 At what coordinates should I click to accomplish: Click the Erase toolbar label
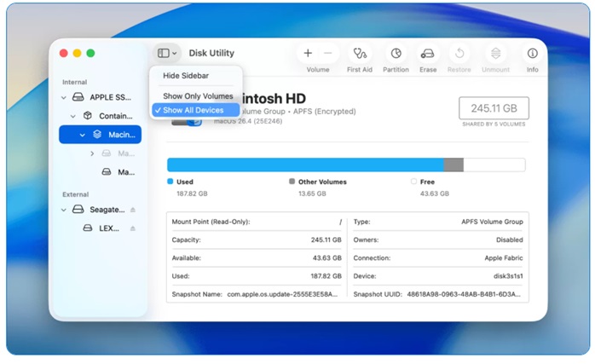tap(428, 70)
